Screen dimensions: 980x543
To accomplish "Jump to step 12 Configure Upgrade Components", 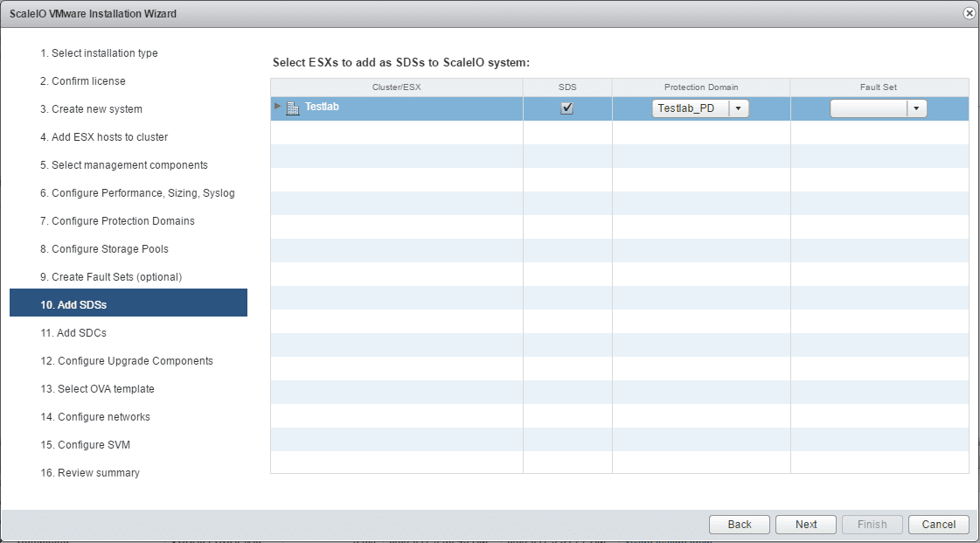I will pyautogui.click(x=127, y=361).
